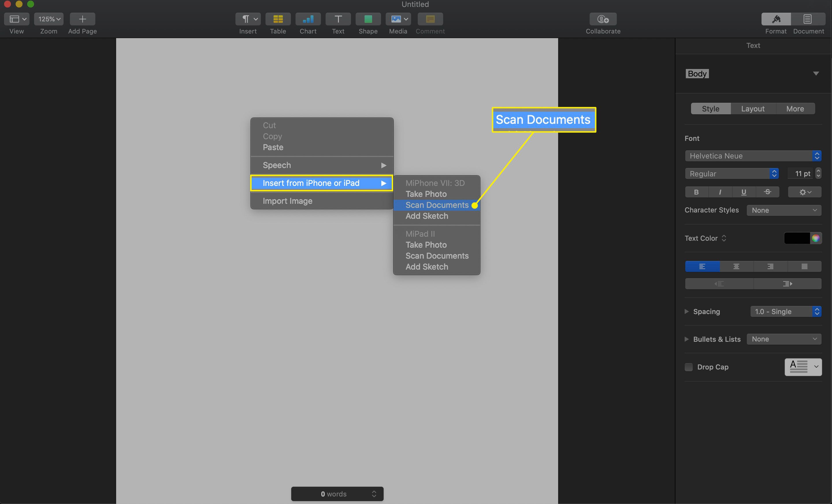Click the Table toolbar icon
Screen dimensions: 832x504
[x=278, y=19]
